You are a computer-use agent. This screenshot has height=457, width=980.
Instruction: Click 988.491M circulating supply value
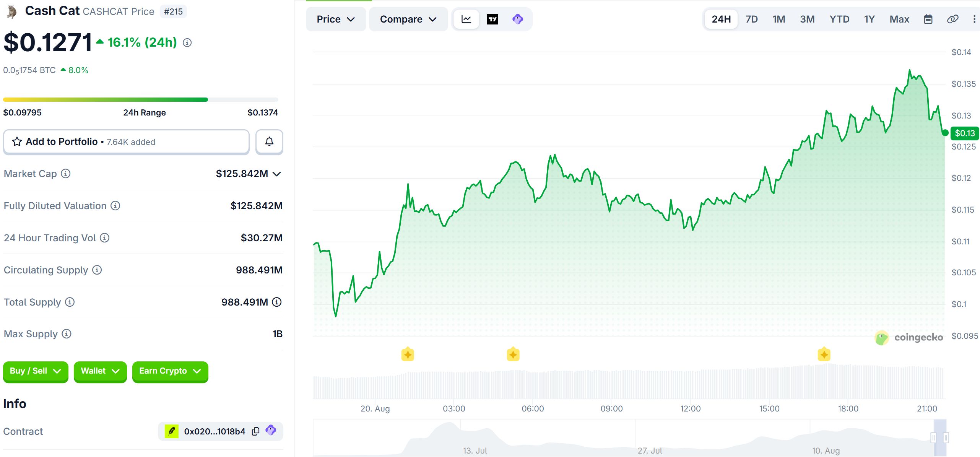click(x=259, y=270)
